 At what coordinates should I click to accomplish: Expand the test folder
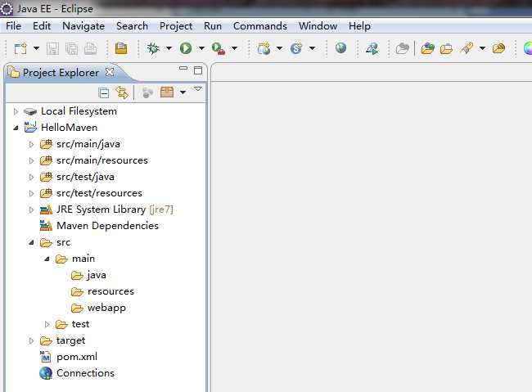(47, 324)
